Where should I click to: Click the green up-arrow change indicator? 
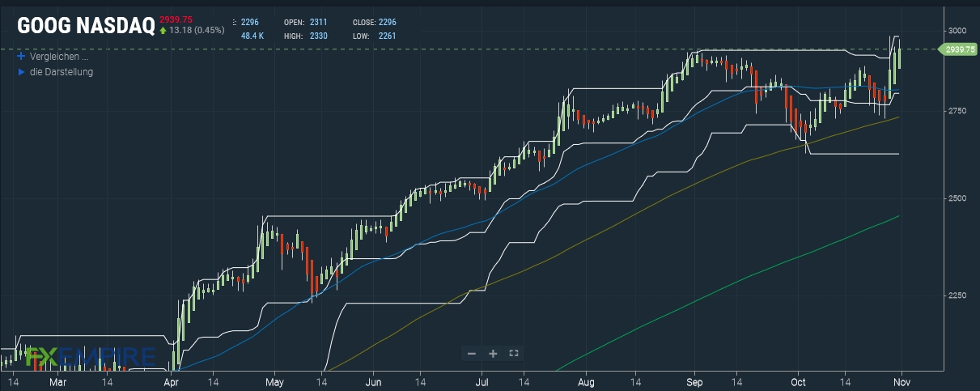click(x=163, y=31)
